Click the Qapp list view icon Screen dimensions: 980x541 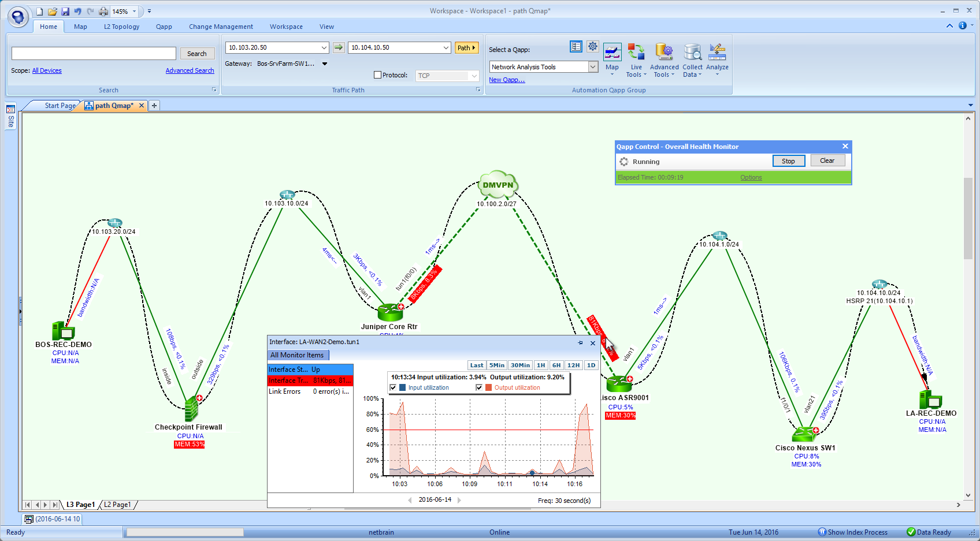tap(576, 46)
